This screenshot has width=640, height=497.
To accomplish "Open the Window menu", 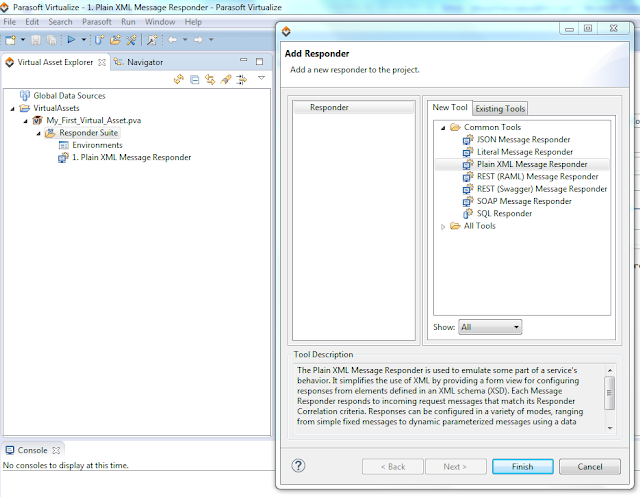I will (160, 22).
